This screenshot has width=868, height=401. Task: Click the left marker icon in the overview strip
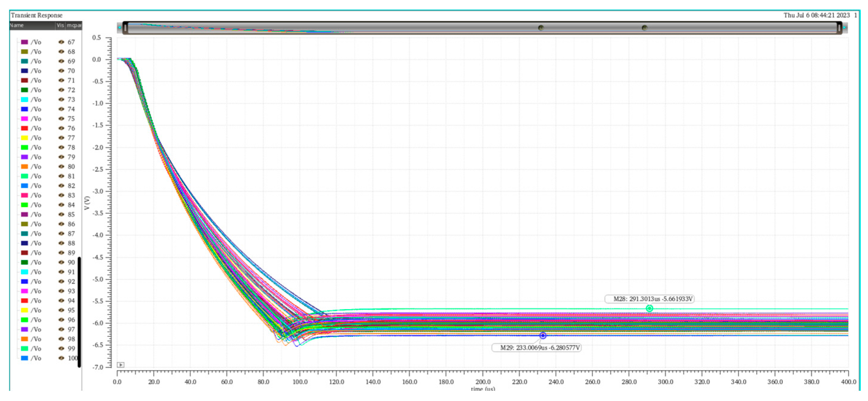pos(541,28)
